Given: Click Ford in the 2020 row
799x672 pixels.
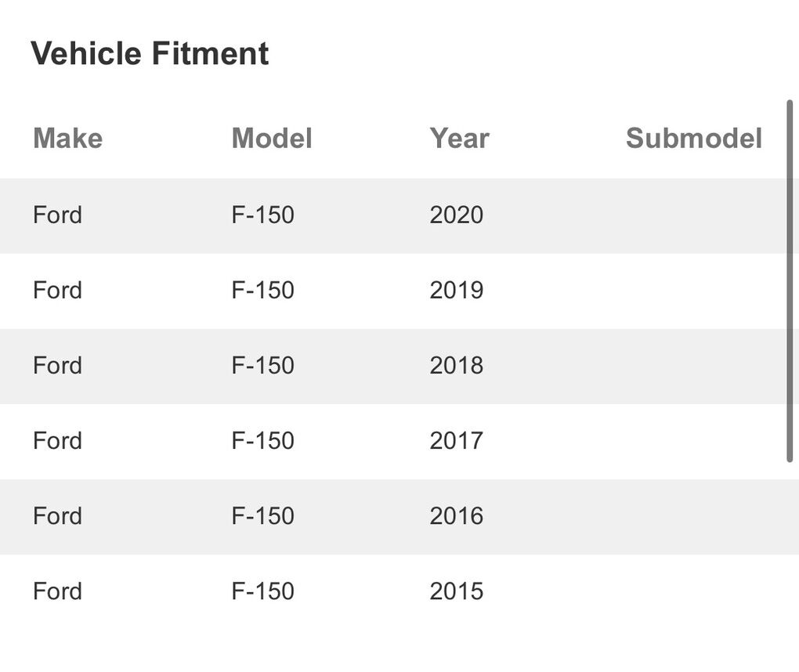Looking at the screenshot, I should (57, 215).
